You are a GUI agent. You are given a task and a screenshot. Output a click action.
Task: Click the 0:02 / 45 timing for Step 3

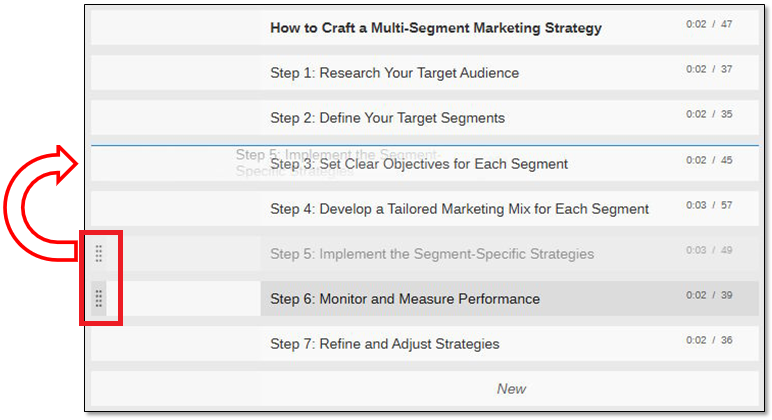tap(709, 160)
